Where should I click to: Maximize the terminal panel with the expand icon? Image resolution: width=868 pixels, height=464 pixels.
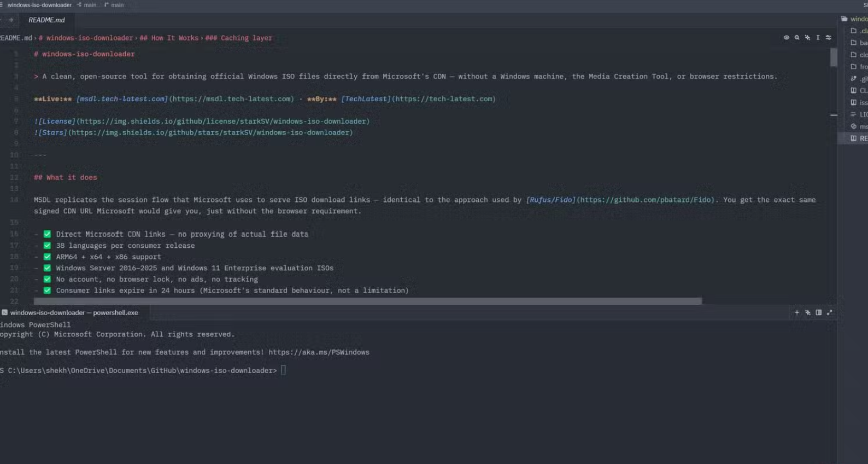830,312
